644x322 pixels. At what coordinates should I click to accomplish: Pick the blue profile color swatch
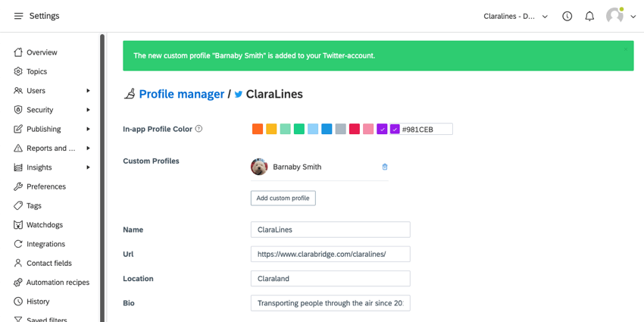(327, 129)
